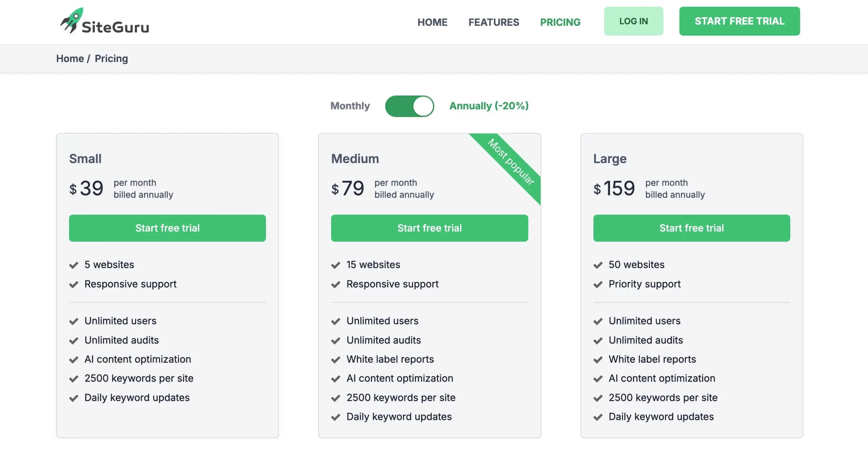Click checkmark beside Medium Unlimited users
868x464 pixels.
(x=336, y=321)
